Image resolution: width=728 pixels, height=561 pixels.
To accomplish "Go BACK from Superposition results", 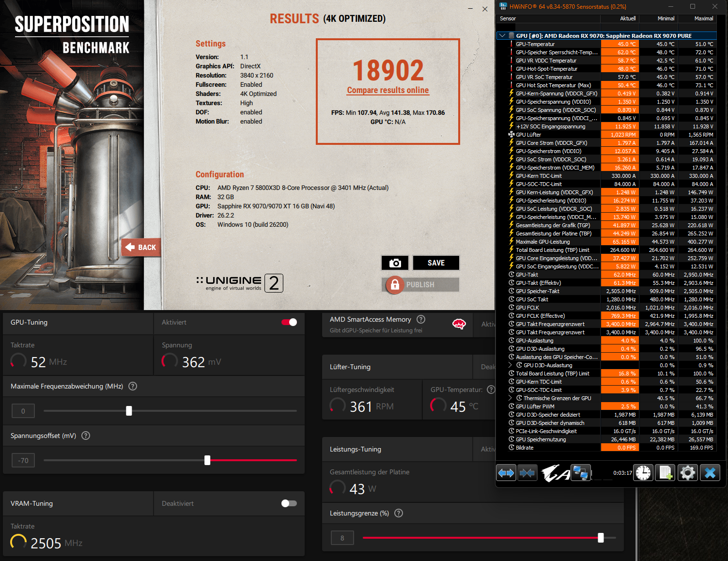I will (140, 248).
